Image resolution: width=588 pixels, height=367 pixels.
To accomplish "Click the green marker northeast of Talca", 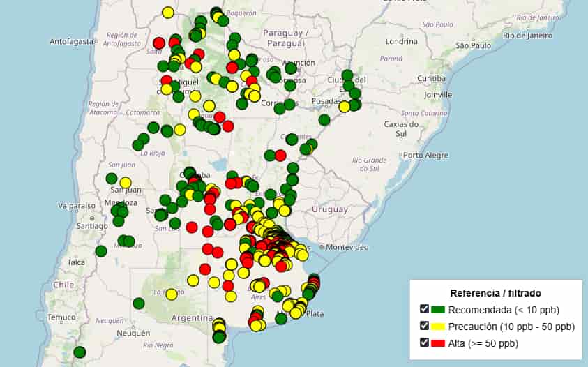I will click(101, 251).
